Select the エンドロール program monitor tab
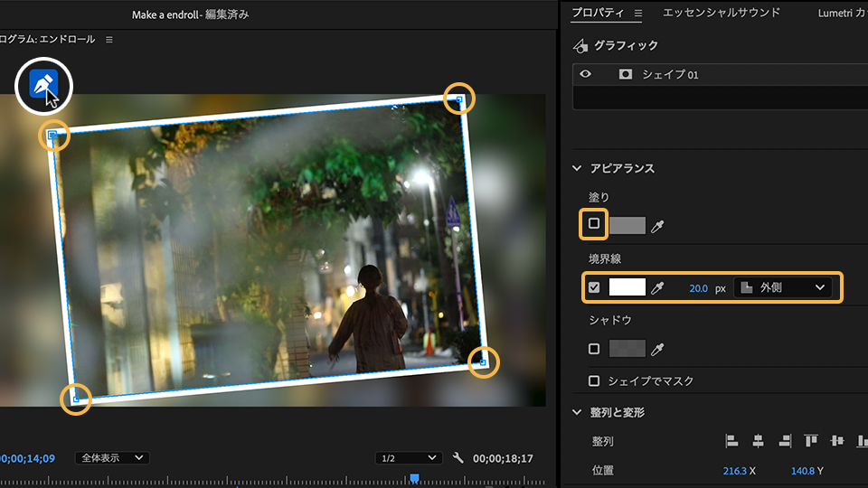 coord(48,39)
